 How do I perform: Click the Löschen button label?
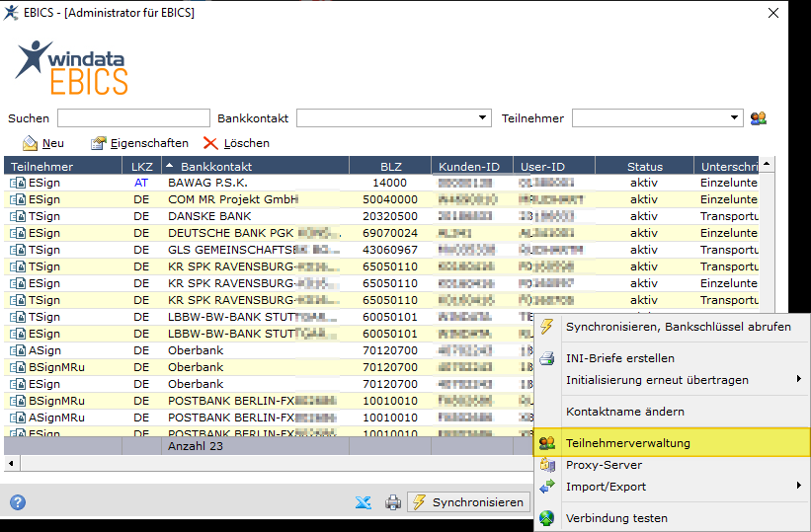(x=247, y=143)
